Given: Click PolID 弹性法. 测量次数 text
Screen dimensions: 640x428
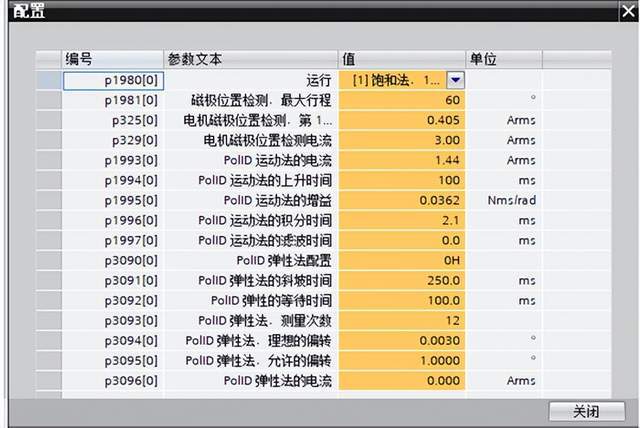Looking at the screenshot, I should pyautogui.click(x=265, y=320).
